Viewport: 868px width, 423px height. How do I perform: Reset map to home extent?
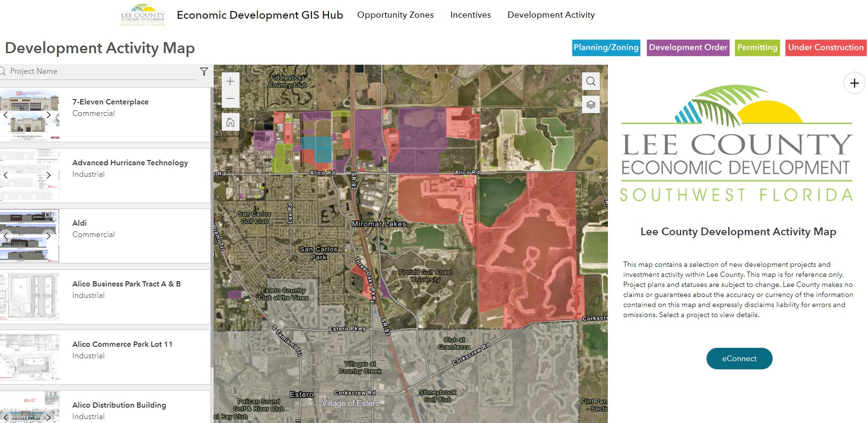click(x=230, y=122)
